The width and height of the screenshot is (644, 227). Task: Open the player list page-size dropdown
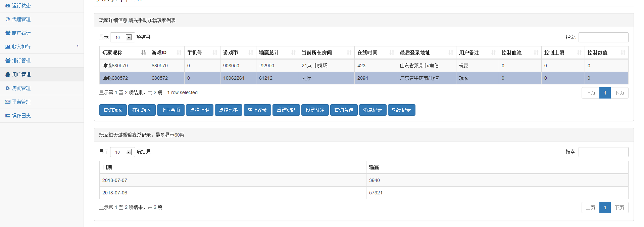(122, 37)
